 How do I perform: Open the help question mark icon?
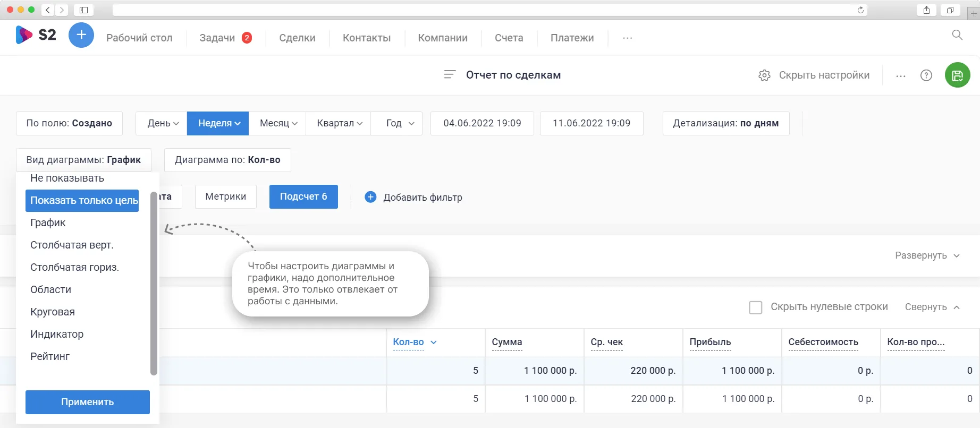click(926, 75)
